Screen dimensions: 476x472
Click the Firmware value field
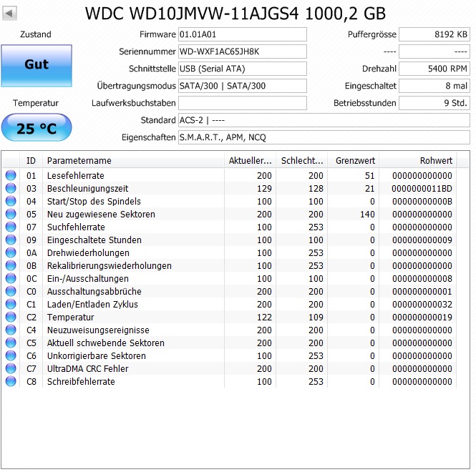tap(242, 34)
